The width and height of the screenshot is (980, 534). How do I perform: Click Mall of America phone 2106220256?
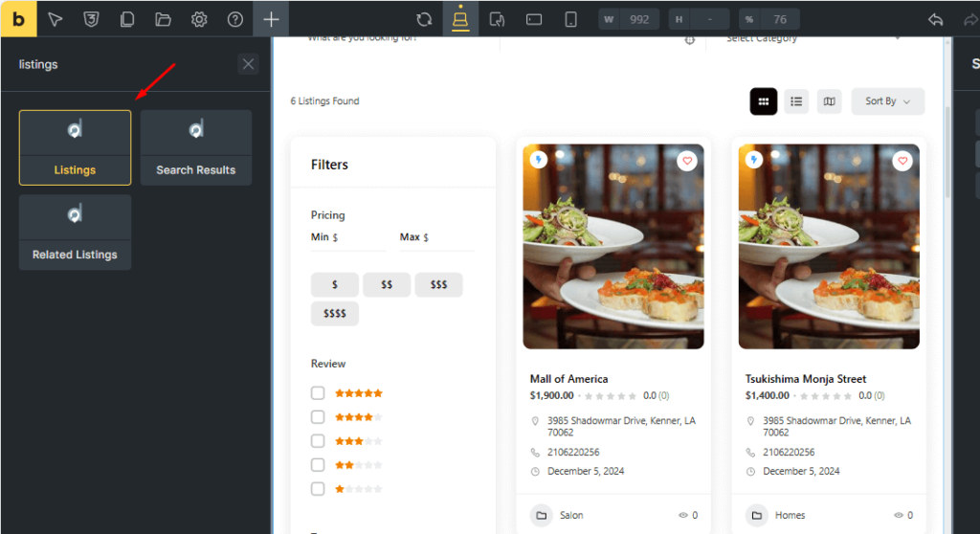coord(573,452)
